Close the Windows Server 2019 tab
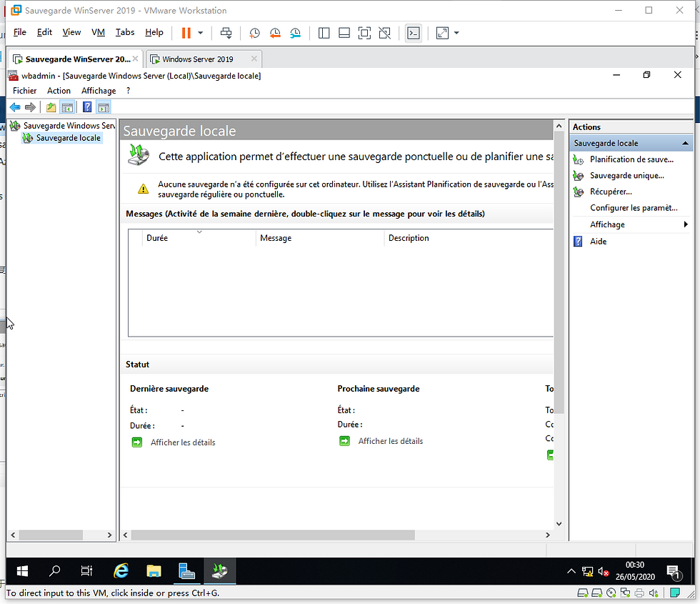700x604 pixels. click(254, 59)
